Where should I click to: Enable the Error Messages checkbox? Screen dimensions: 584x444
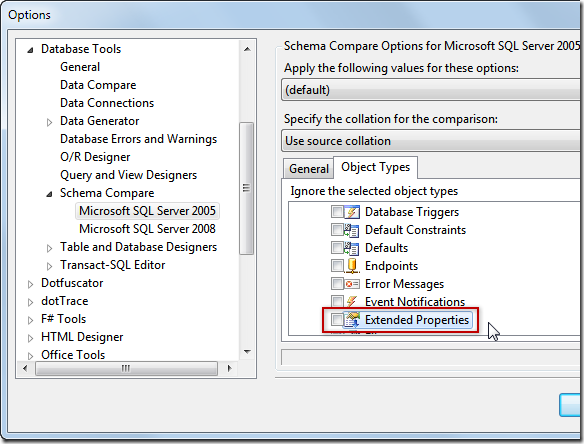(337, 283)
